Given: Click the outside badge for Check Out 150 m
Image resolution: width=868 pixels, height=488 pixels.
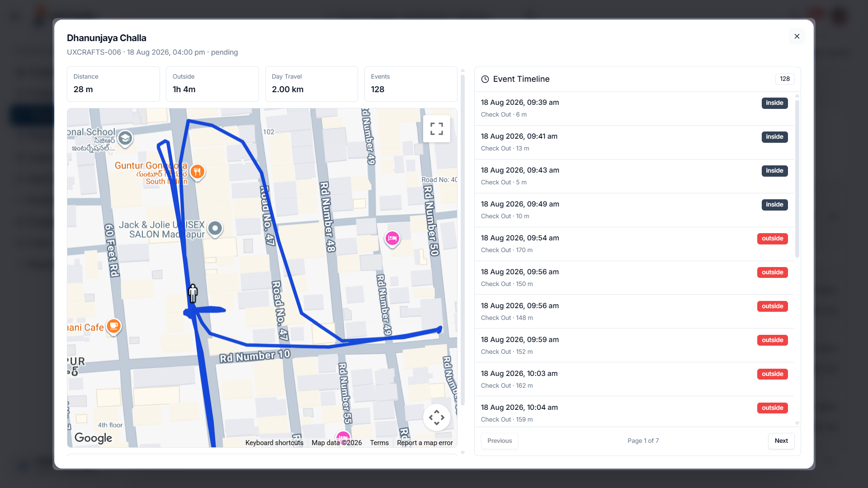Looking at the screenshot, I should pos(772,272).
